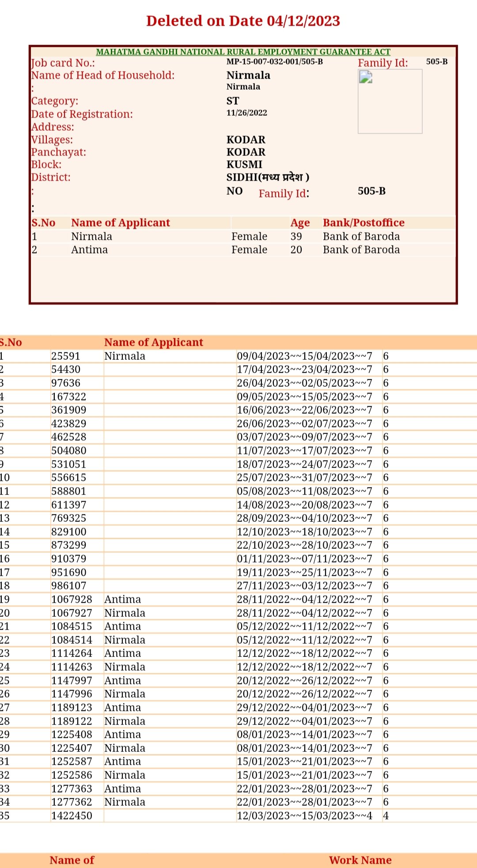Click the 'Work Name' header at bottom

pos(360,860)
